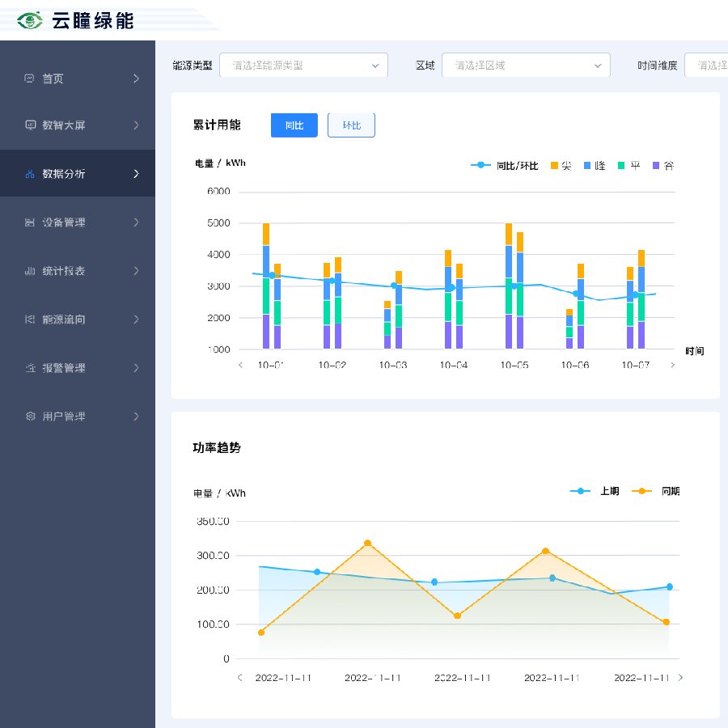Select the 同比 comparison button
The height and width of the screenshot is (728, 728).
294,125
